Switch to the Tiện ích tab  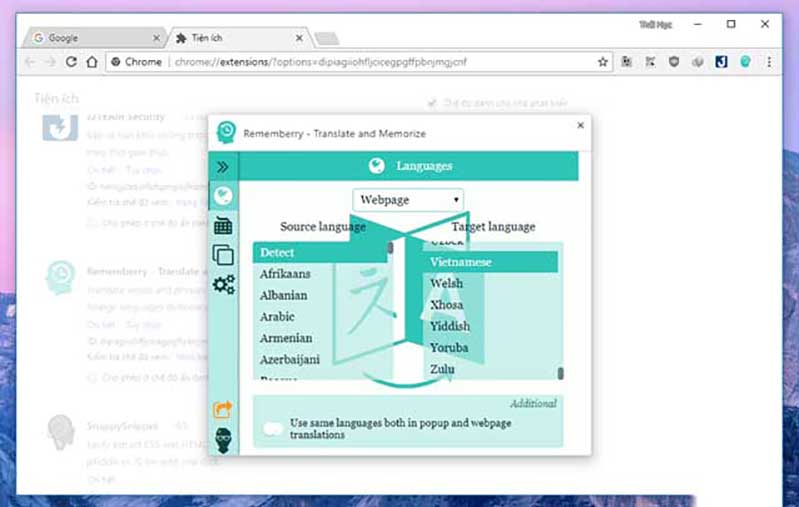click(237, 38)
